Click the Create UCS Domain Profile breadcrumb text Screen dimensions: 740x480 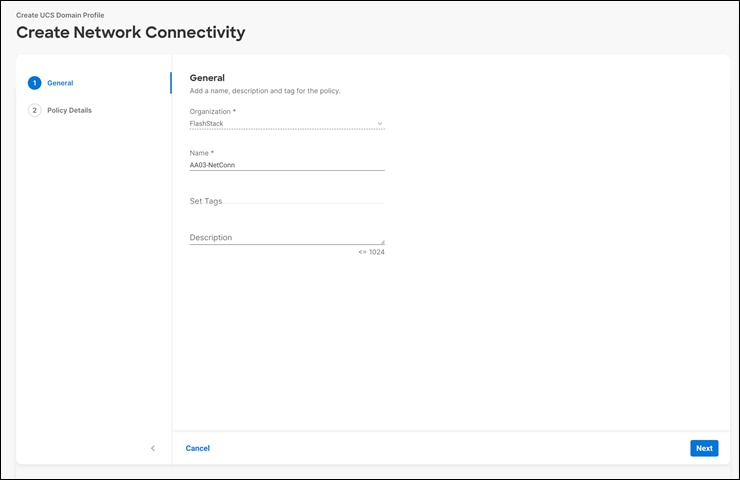pos(60,15)
